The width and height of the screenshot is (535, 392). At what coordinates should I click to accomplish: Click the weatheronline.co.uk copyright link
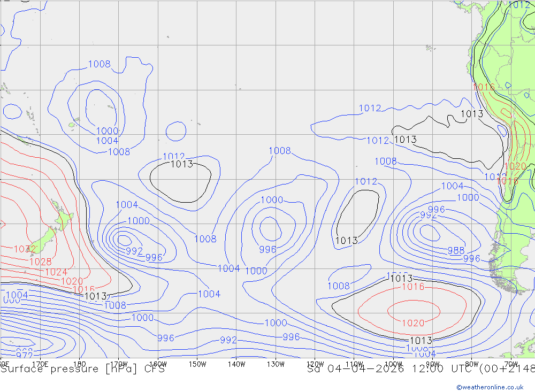pos(490,387)
